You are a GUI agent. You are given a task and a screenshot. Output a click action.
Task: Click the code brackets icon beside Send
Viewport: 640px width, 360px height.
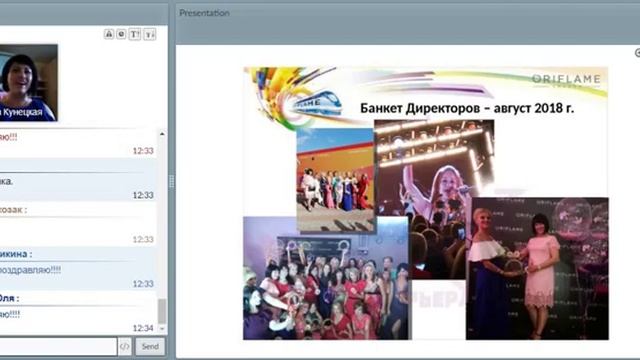pos(124,347)
